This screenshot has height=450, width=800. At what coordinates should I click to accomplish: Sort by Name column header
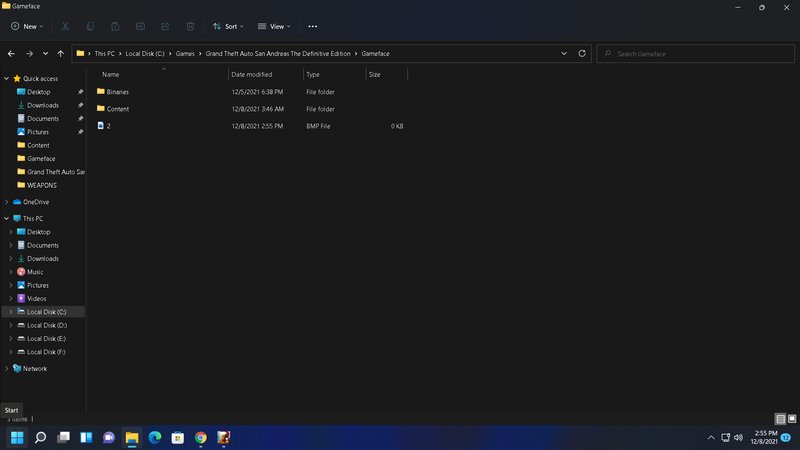click(110, 74)
